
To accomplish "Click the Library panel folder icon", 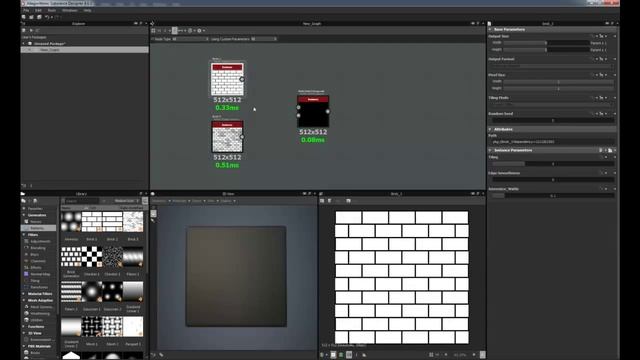I will 24,201.
